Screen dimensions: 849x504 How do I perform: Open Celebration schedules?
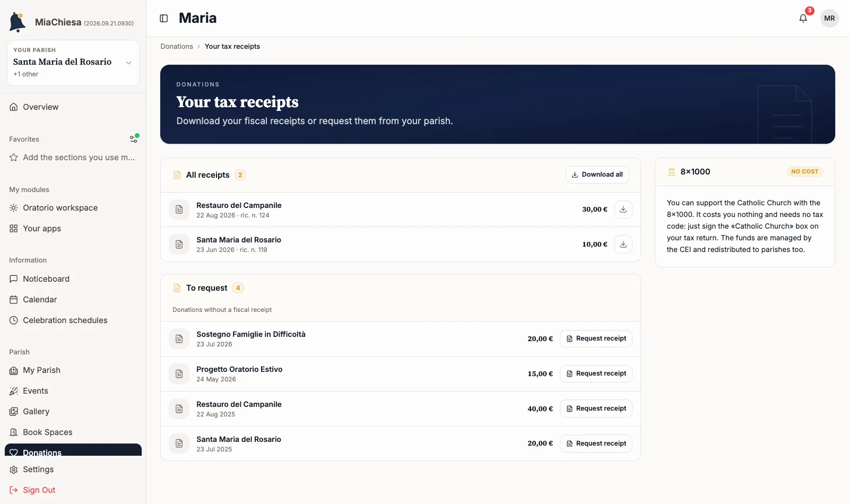point(73,320)
